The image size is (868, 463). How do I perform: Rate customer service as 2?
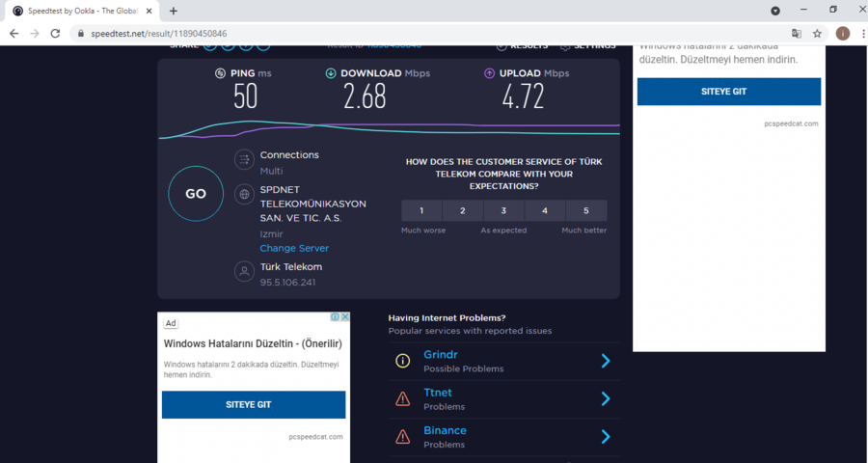[x=463, y=210]
